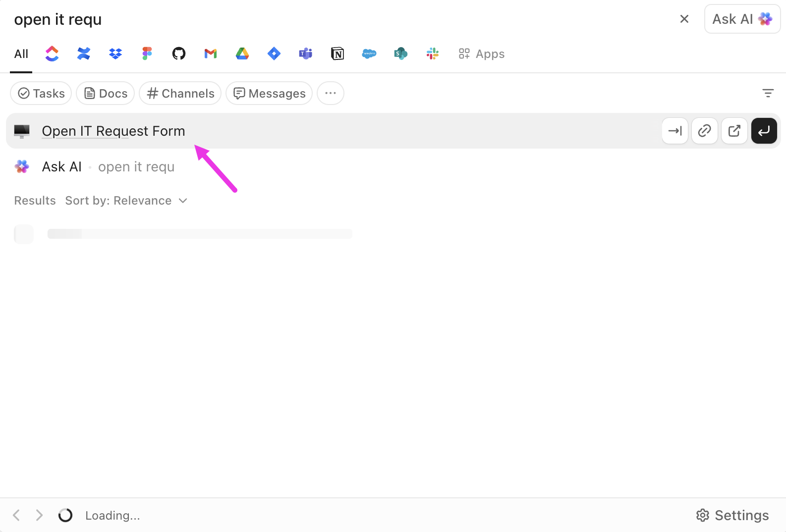This screenshot has width=786, height=532.
Task: Toggle the Docs filter chip
Action: click(106, 93)
